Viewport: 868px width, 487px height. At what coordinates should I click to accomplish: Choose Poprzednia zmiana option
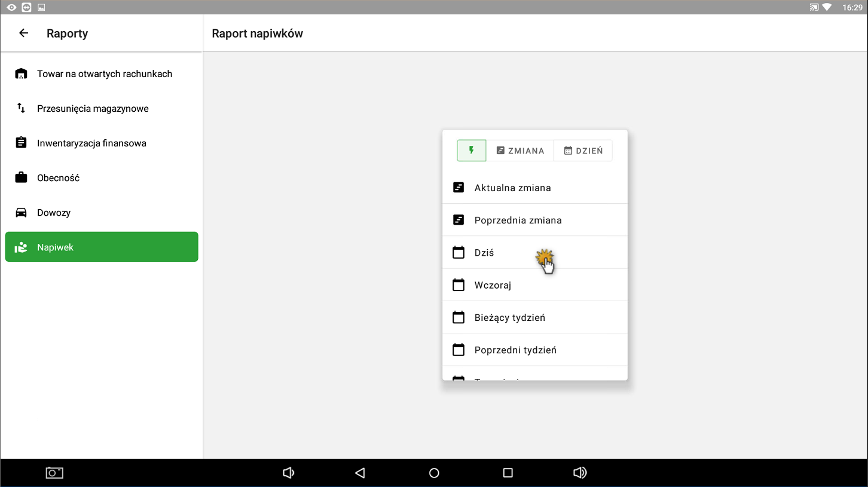(x=518, y=220)
